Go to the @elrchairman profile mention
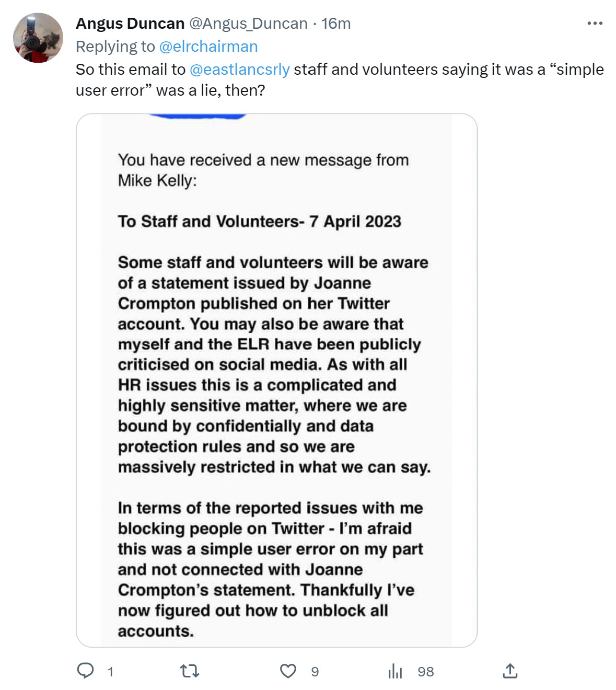 [x=208, y=47]
